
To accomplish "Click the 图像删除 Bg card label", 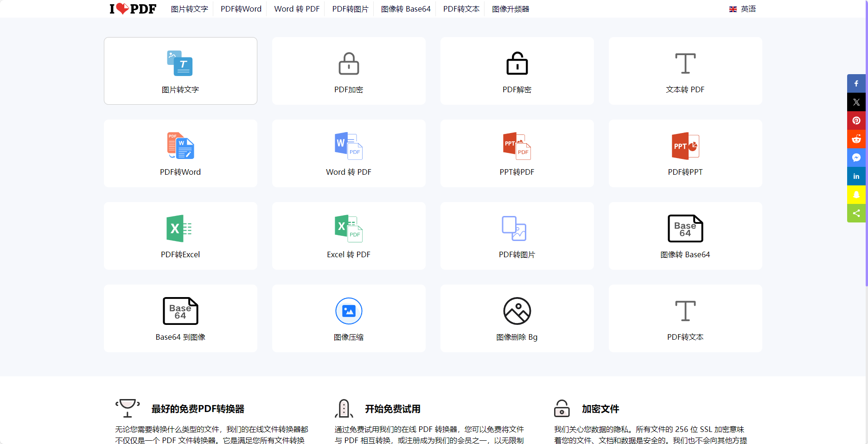I will click(517, 337).
